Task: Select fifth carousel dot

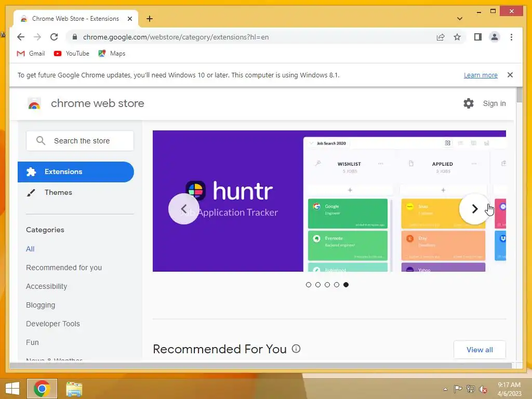Action: pos(345,285)
